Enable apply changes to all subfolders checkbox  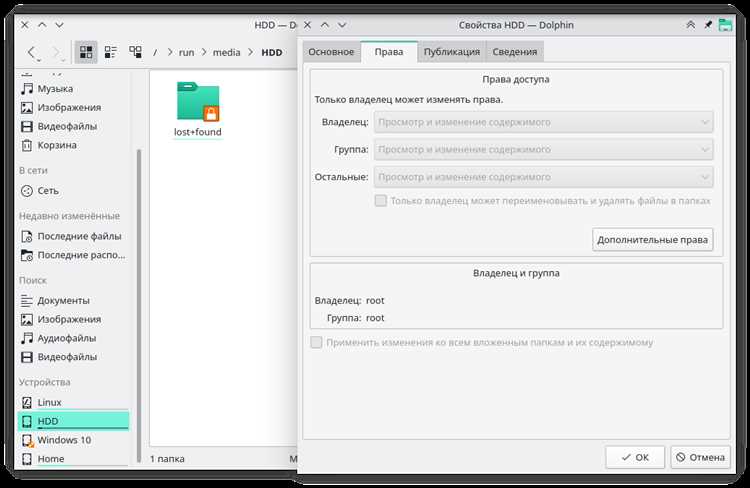point(317,343)
